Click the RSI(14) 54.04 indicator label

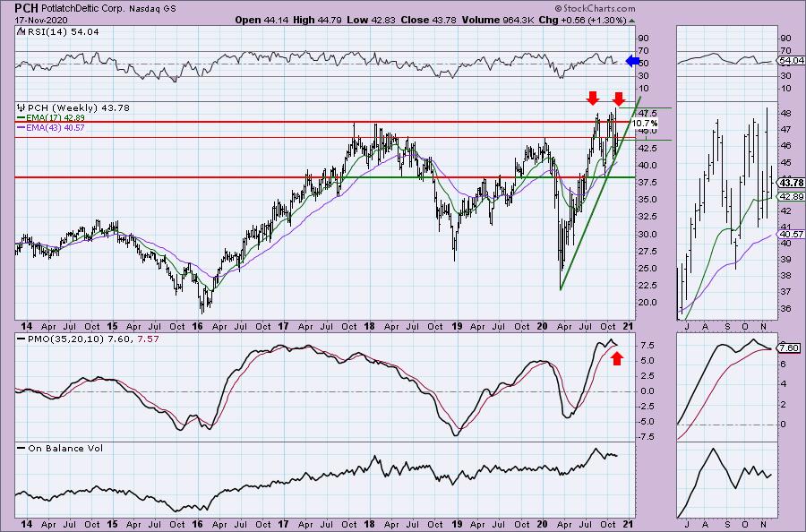pyautogui.click(x=64, y=32)
